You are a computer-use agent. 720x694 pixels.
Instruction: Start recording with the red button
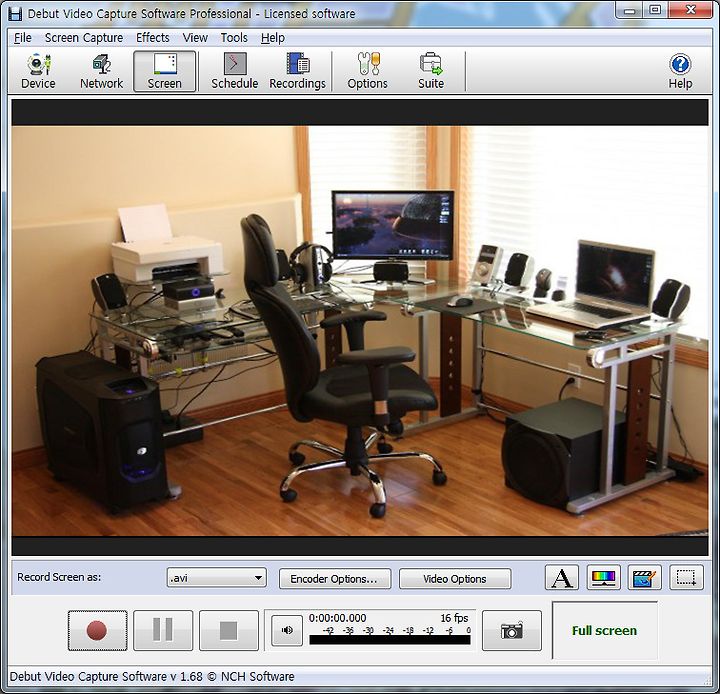point(97,630)
